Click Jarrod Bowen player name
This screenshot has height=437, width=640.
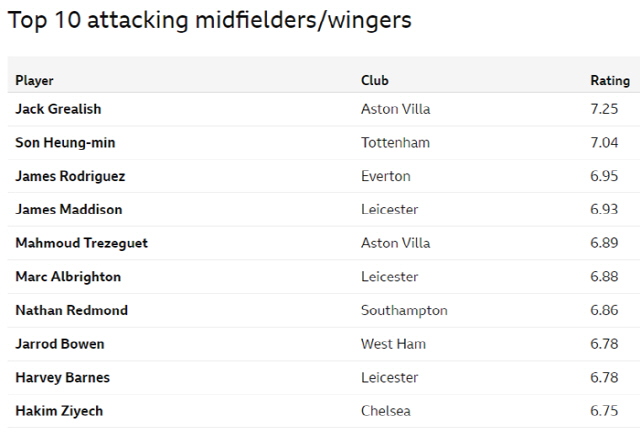pyautogui.click(x=60, y=344)
